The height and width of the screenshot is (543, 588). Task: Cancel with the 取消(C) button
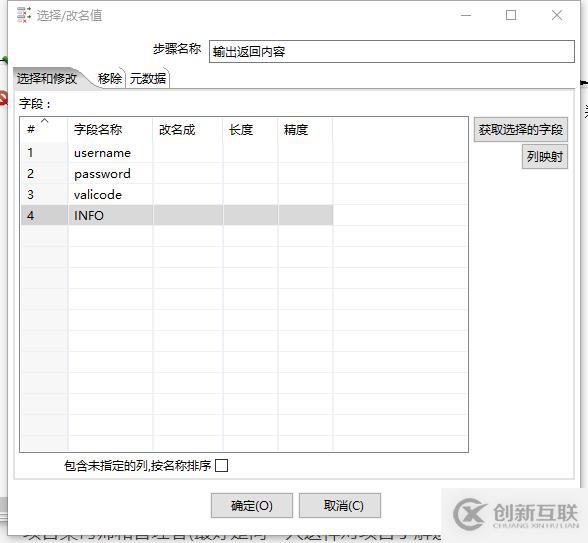pyautogui.click(x=340, y=506)
